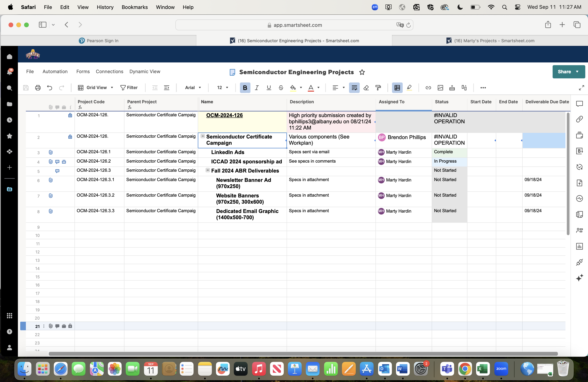The image size is (588, 382).
Task: Insert an image into the cell
Action: (440, 88)
